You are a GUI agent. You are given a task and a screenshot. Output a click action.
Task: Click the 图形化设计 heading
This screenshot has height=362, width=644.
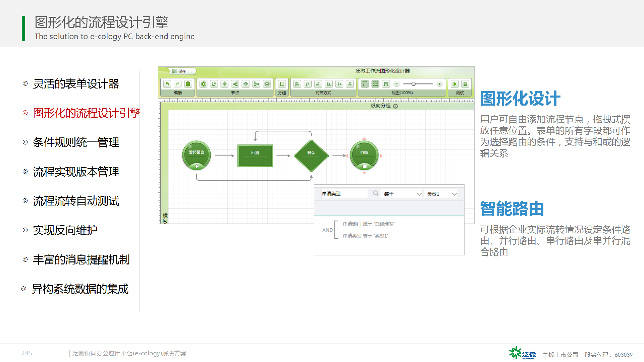(520, 99)
